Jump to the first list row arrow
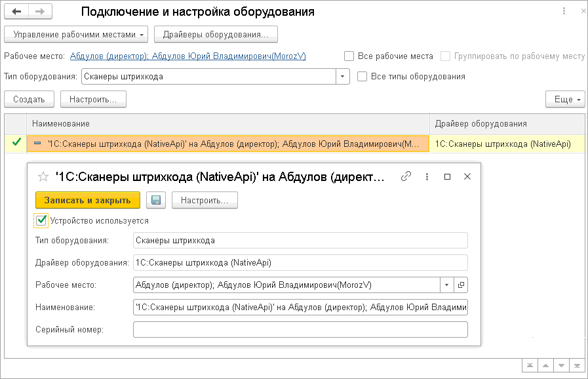The width and height of the screenshot is (588, 379). 528,365
